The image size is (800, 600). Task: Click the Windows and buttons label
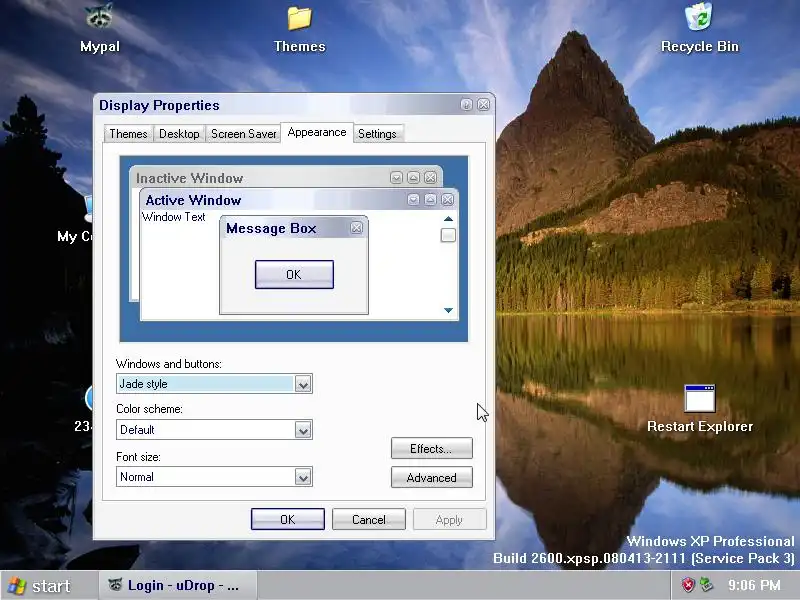(169, 364)
